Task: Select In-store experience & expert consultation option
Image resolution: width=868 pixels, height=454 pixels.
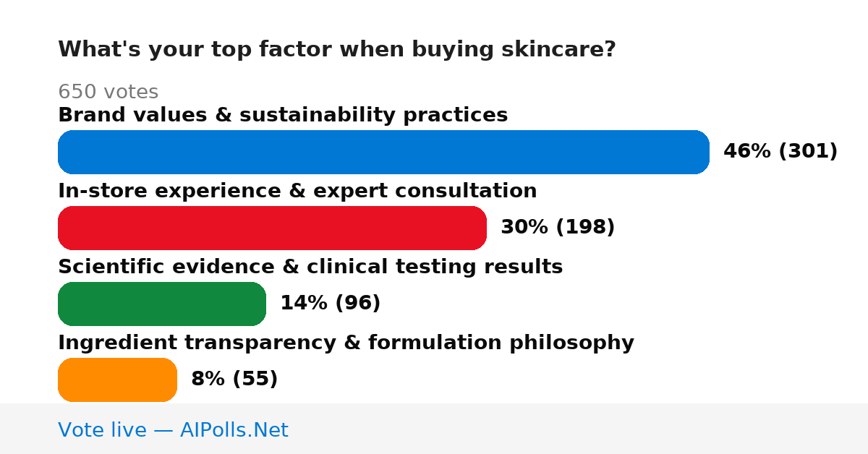Action: [x=297, y=191]
